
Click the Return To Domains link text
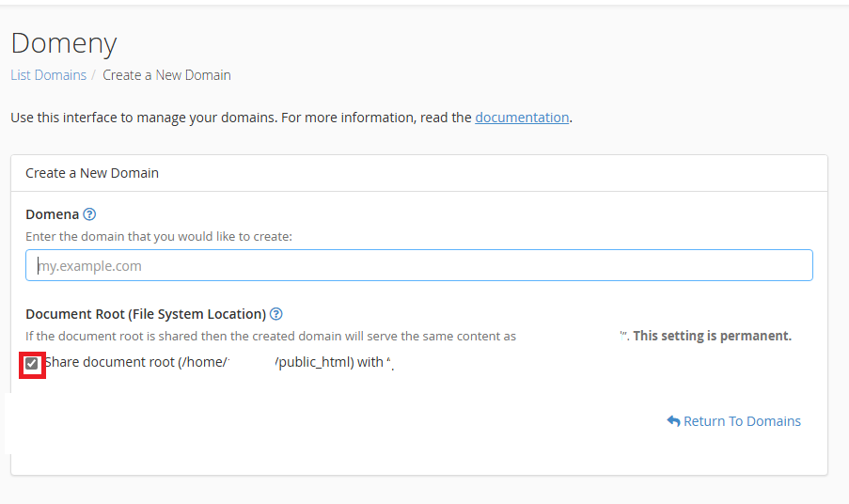click(x=742, y=421)
